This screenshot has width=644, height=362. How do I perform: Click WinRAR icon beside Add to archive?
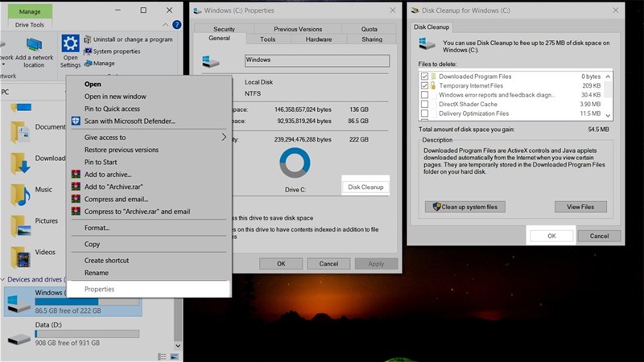click(x=76, y=174)
